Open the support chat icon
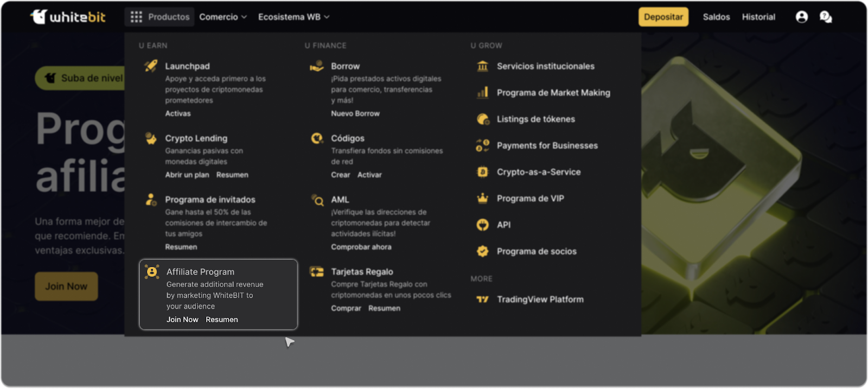This screenshot has height=389, width=868. pos(826,17)
